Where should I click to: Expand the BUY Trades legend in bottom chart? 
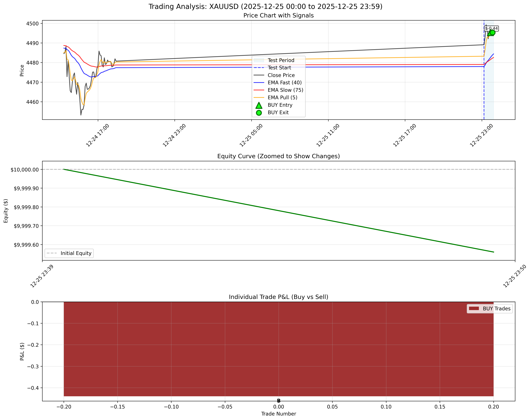[490, 309]
